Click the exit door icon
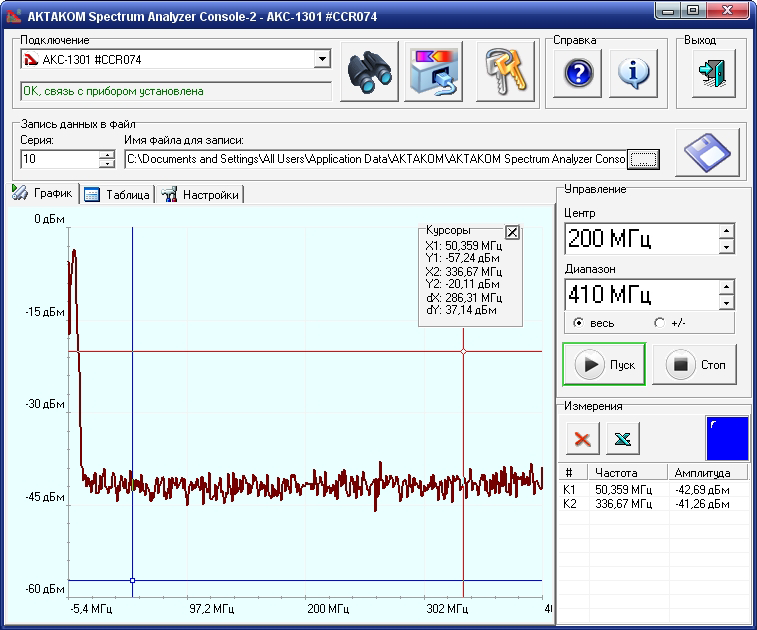757x630 pixels. tap(714, 73)
